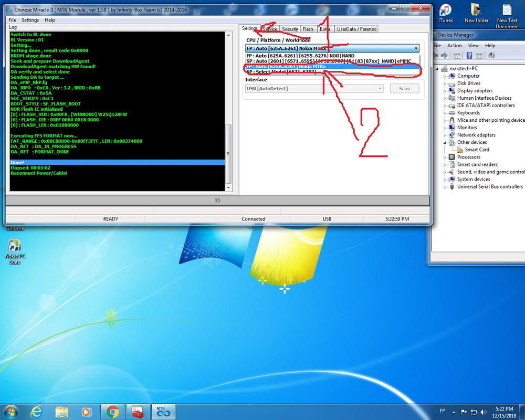Open Action menu in Device Manager
This screenshot has width=525, height=420.
(x=454, y=46)
